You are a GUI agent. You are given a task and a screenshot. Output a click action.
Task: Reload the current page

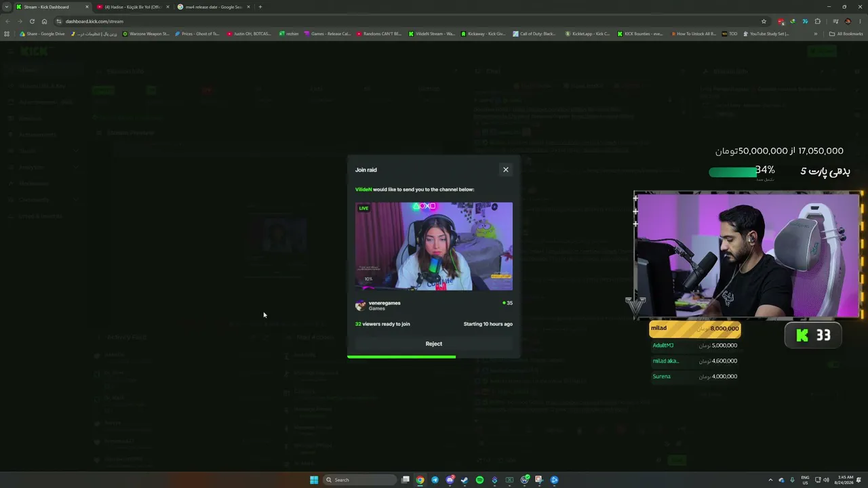32,21
